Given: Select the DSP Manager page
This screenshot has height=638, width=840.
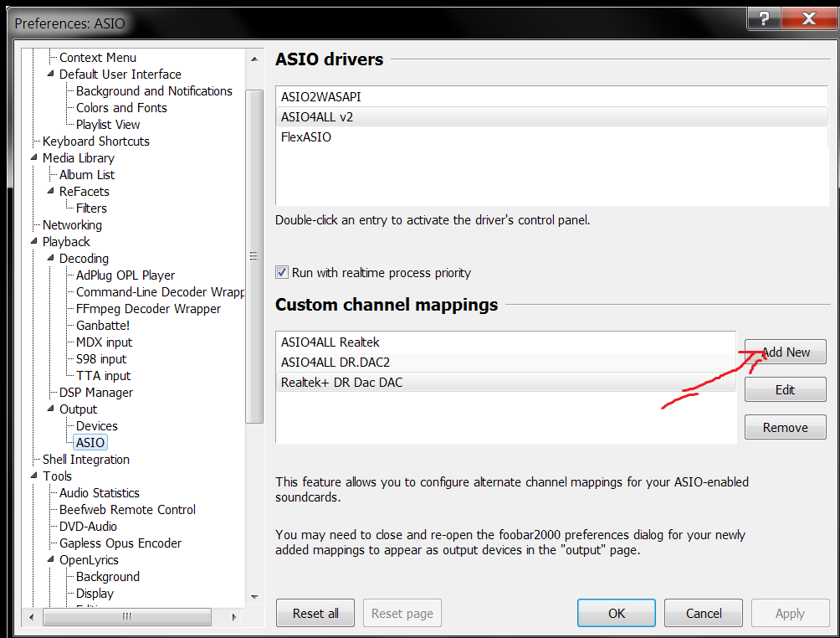Looking at the screenshot, I should [95, 393].
